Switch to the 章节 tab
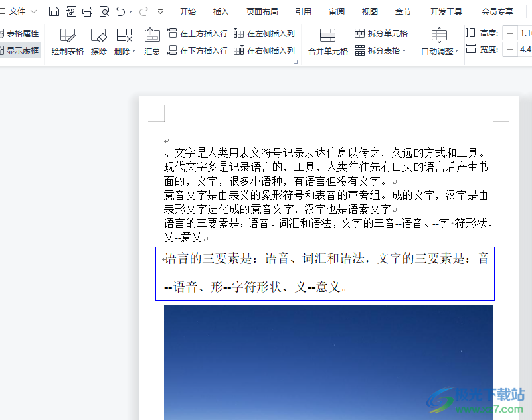The image size is (532, 420). click(403, 12)
